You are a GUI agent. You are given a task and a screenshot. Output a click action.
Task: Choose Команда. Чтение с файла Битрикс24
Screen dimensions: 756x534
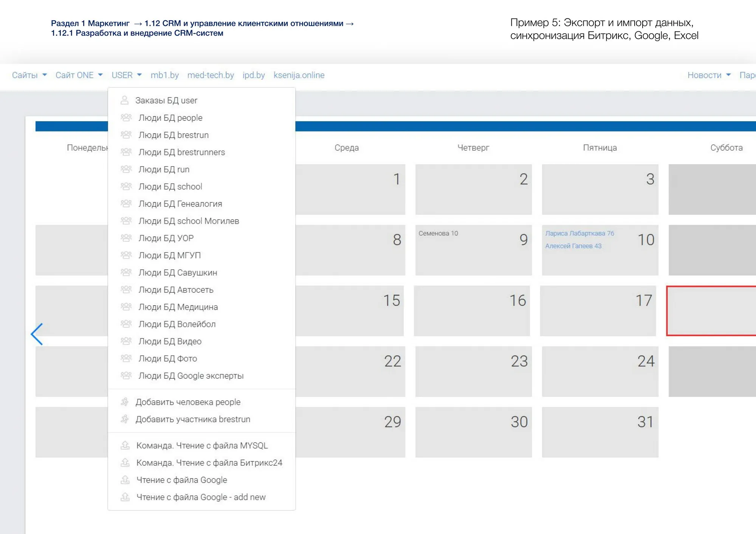click(x=201, y=463)
